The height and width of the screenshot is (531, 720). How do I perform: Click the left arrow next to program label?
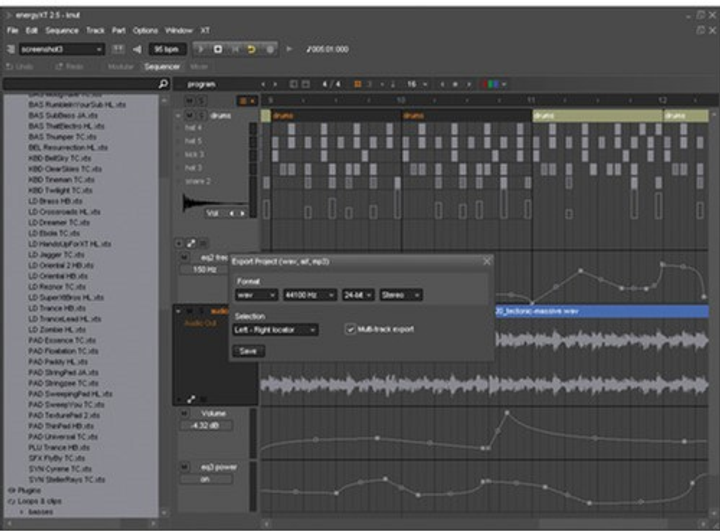263,84
